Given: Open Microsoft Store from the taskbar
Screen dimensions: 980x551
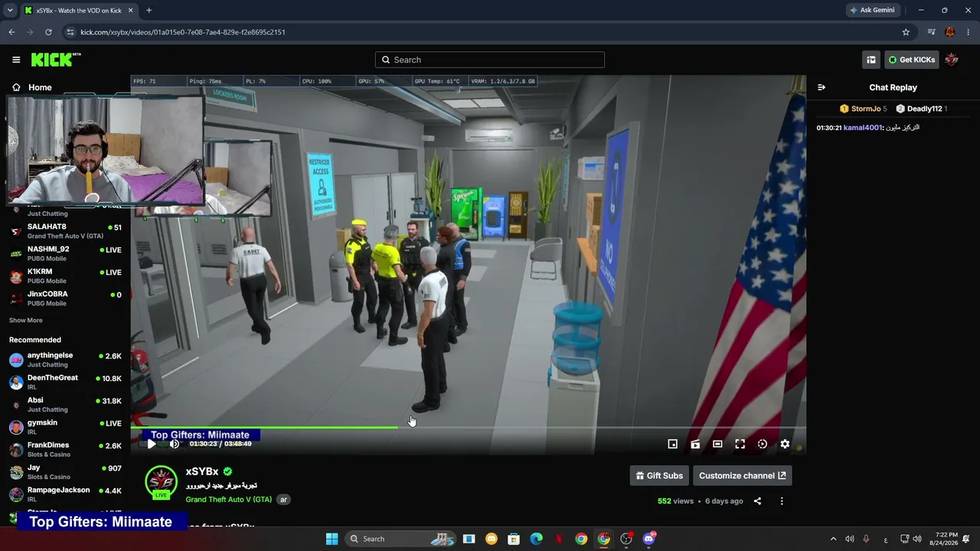Looking at the screenshot, I should (x=514, y=539).
